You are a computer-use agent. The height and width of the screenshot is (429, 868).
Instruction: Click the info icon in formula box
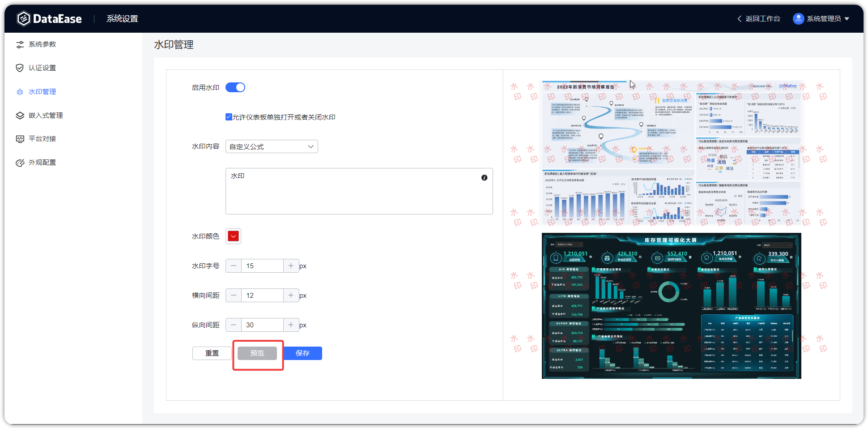click(x=484, y=178)
